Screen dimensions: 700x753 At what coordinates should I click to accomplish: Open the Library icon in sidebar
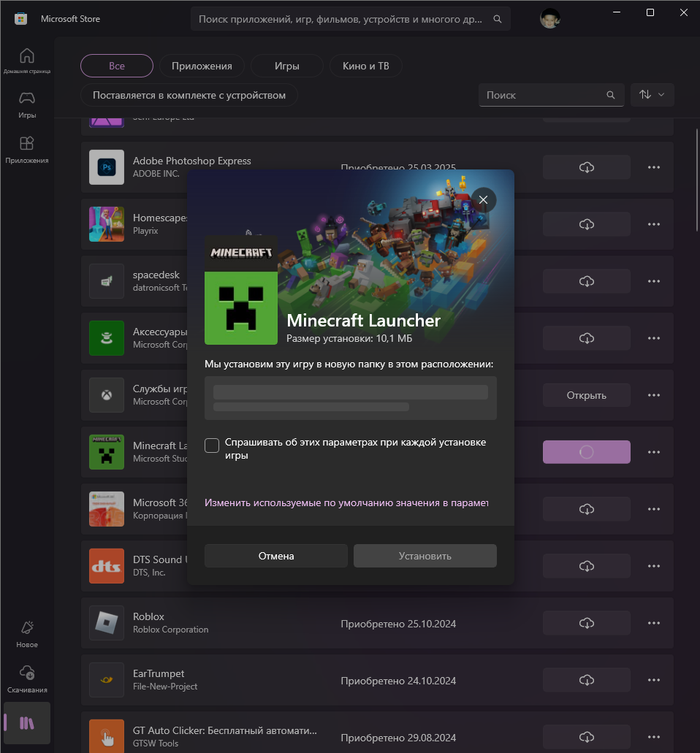pyautogui.click(x=27, y=723)
